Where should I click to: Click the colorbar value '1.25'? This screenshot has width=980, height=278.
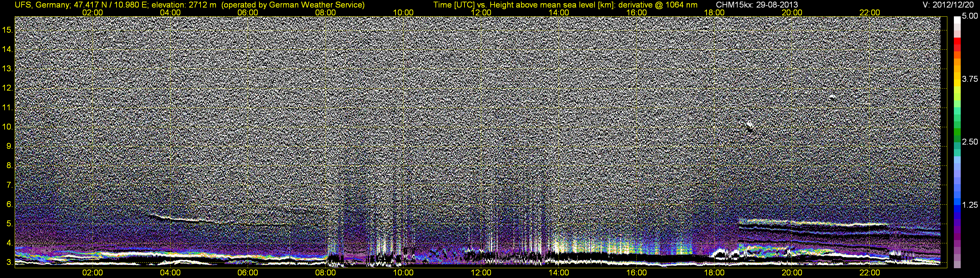[970, 205]
